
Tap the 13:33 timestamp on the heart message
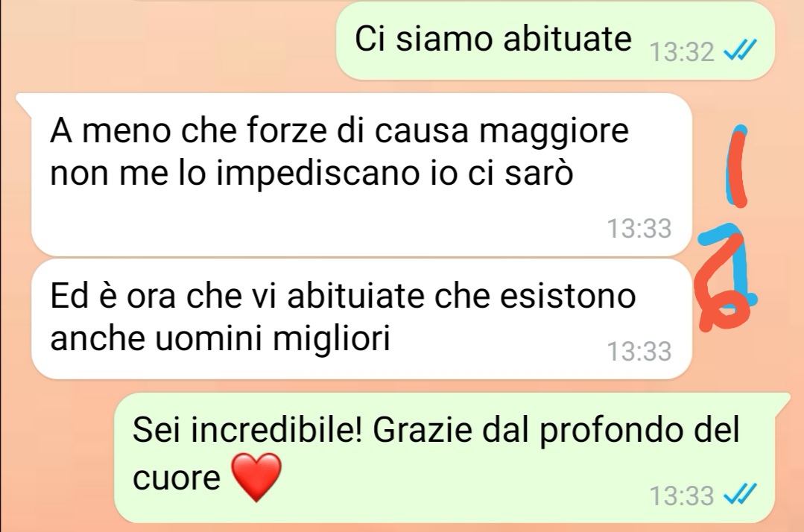point(682,495)
